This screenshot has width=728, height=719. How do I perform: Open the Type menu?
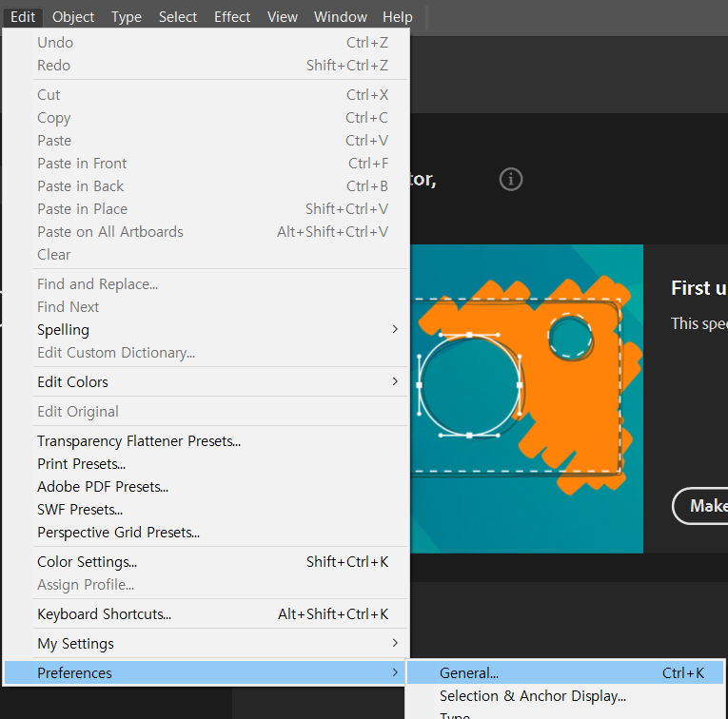pyautogui.click(x=127, y=17)
